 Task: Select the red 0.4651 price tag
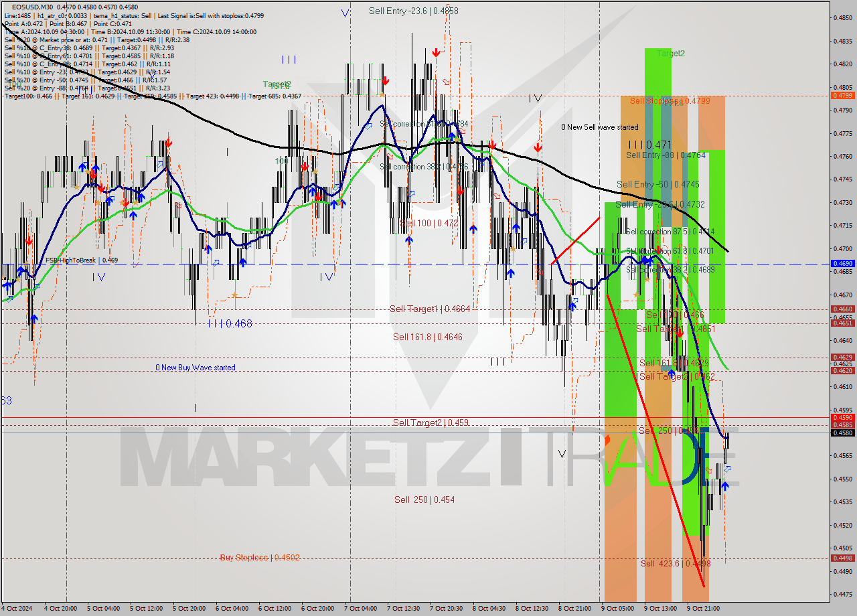[x=842, y=323]
